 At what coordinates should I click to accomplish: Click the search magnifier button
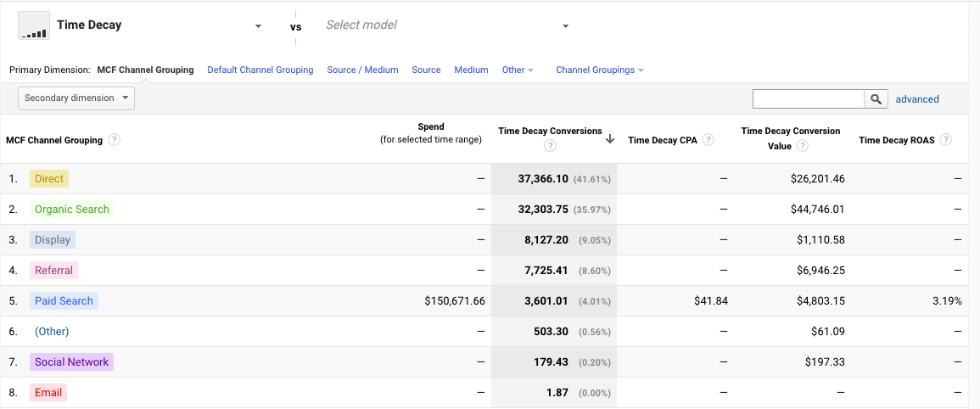pos(876,99)
